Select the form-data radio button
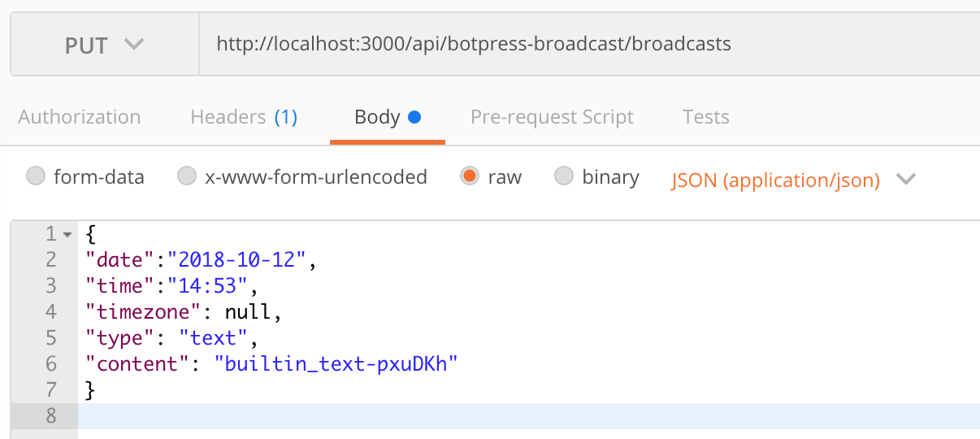The height and width of the screenshot is (439, 980). click(x=36, y=176)
